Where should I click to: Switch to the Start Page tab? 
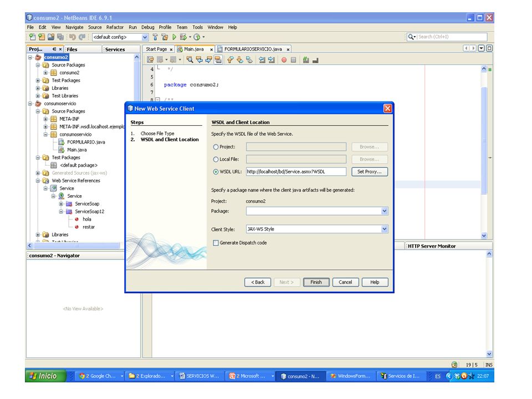[159, 49]
